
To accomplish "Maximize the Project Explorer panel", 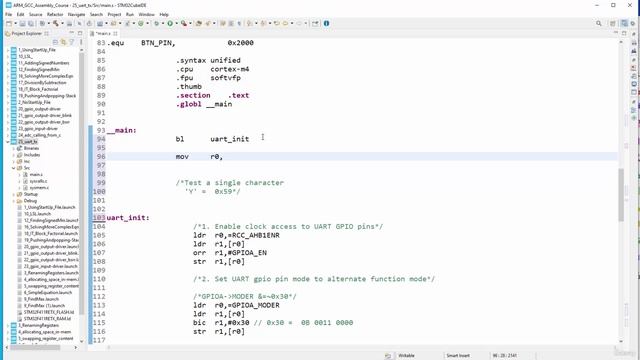I will coord(80,33).
